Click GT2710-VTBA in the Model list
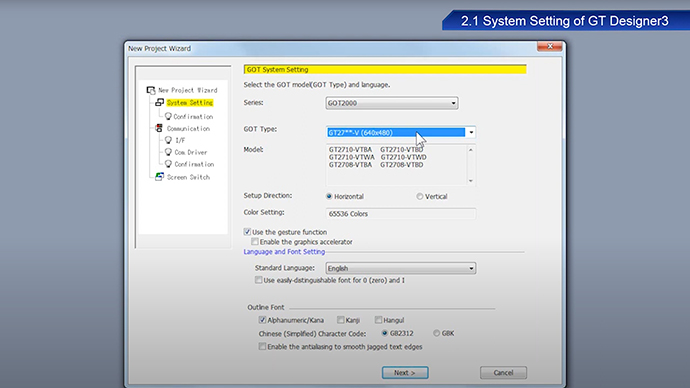This screenshot has height=388, width=690. 350,150
